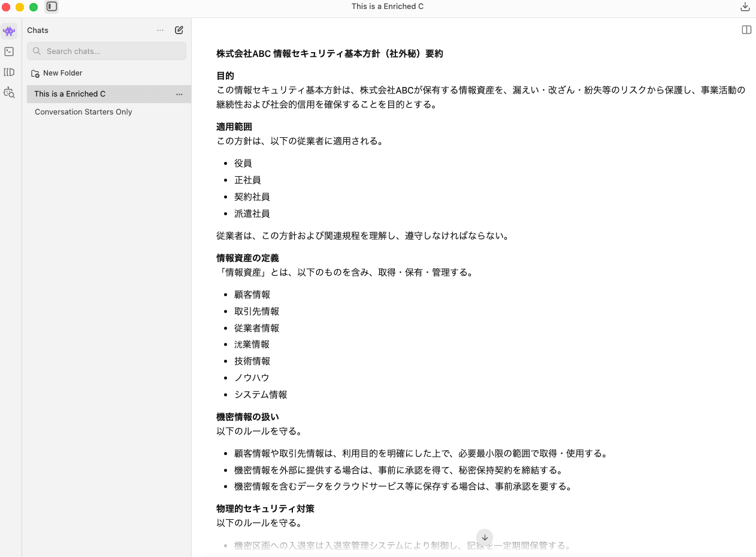Image resolution: width=756 pixels, height=557 pixels.
Task: Click the システム情報 bullet item
Action: pos(261,395)
